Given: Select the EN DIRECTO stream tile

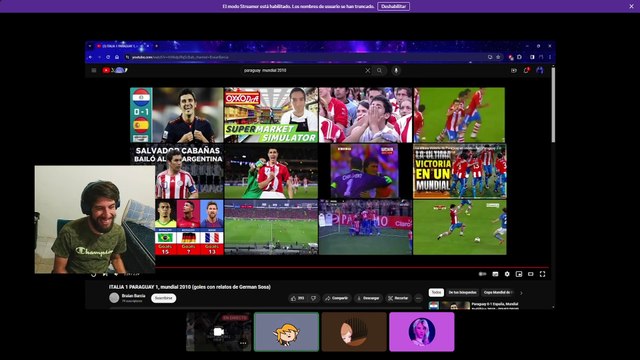Looking at the screenshot, I should (x=219, y=332).
